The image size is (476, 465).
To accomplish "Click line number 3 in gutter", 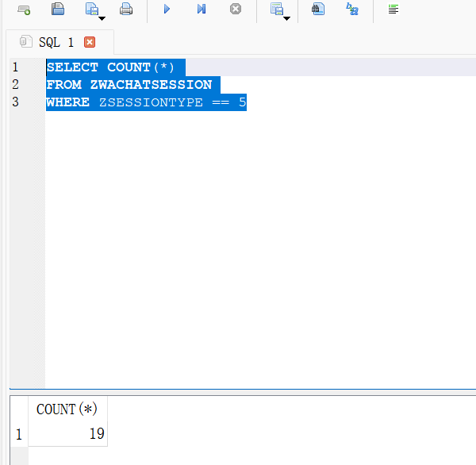I will pos(16,102).
